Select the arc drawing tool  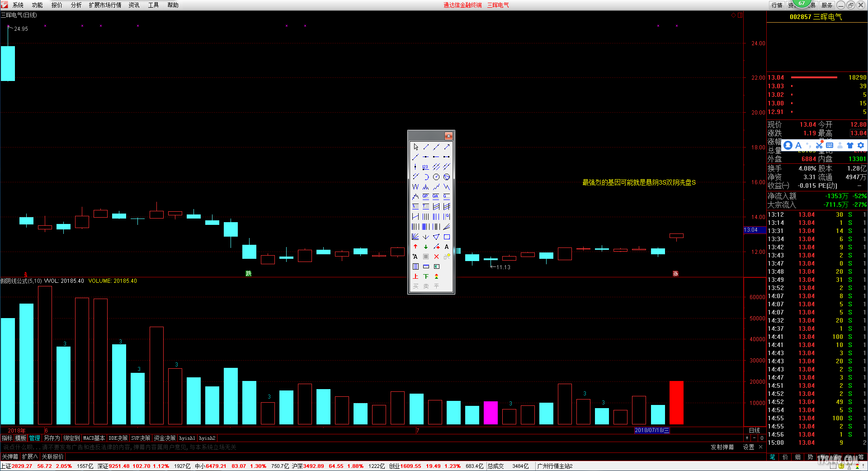click(426, 177)
